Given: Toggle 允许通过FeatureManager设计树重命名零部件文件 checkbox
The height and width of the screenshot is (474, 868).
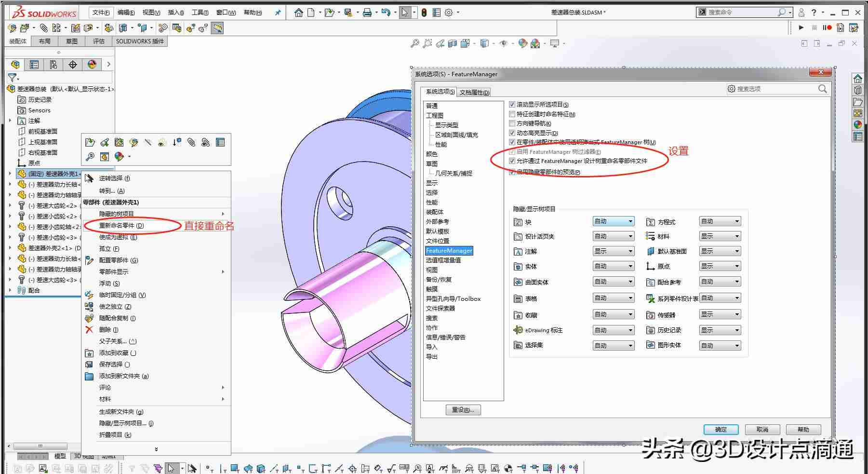Looking at the screenshot, I should [512, 161].
